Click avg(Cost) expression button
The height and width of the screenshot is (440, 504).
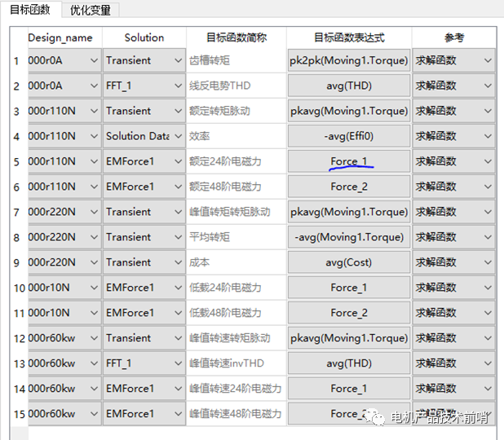(349, 262)
